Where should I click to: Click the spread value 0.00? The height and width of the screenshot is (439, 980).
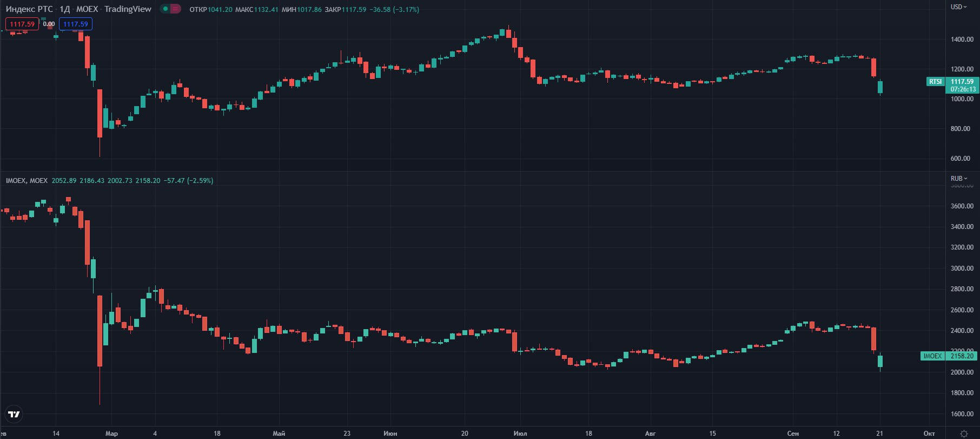pos(49,24)
